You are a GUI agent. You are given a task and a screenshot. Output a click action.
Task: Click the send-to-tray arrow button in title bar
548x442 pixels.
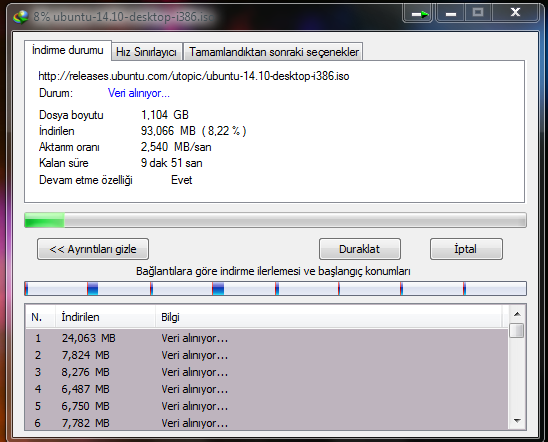point(418,14)
